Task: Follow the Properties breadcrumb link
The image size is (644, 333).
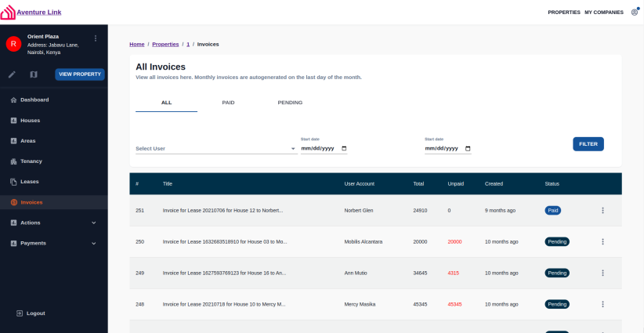Action: click(165, 45)
